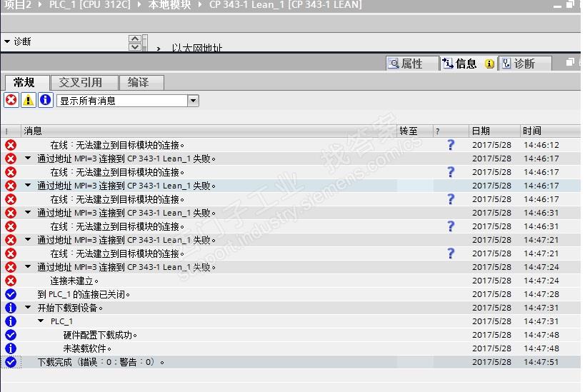Collapse the MPI=3 message at 14:47:24

28,266
